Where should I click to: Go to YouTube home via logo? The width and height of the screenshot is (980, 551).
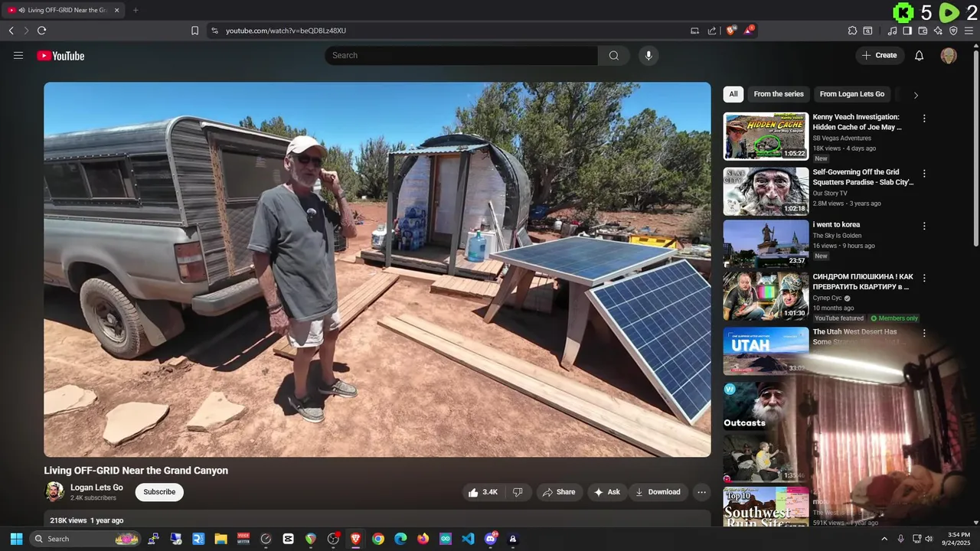click(x=60, y=55)
